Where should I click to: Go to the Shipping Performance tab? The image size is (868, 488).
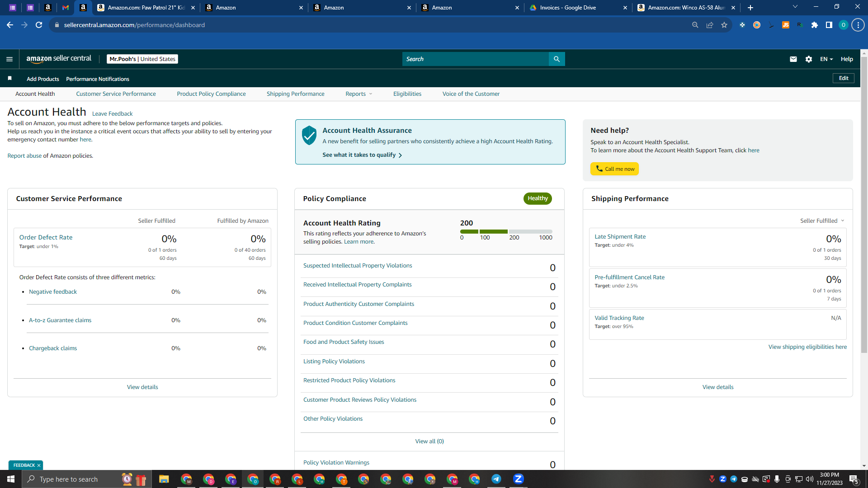coord(296,94)
